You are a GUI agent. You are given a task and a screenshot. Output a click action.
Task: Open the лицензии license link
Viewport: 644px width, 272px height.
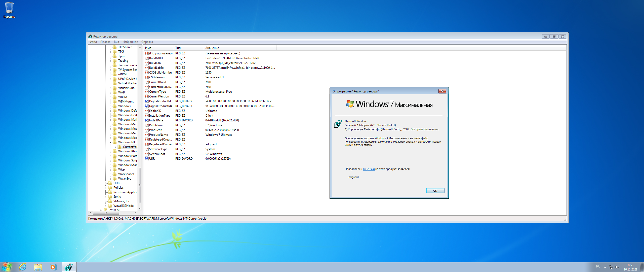[369, 169]
